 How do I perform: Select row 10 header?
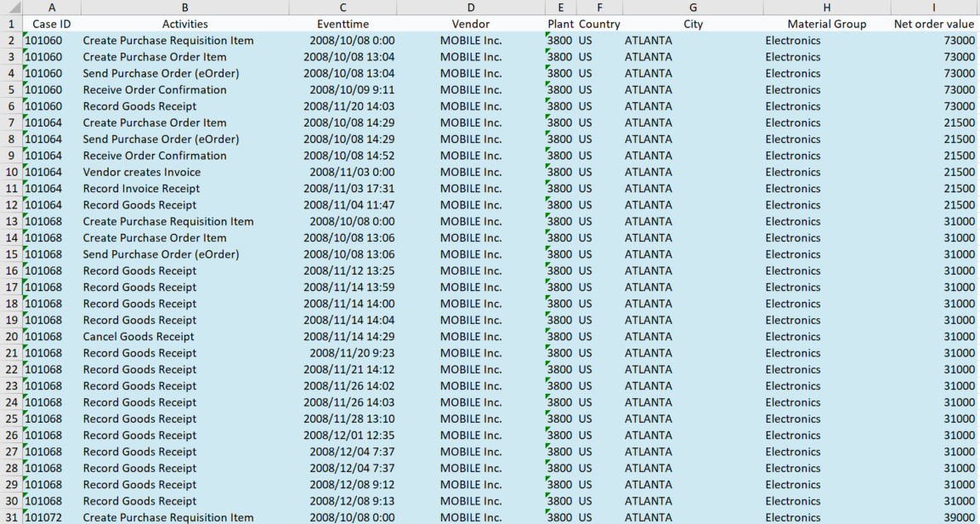pos(11,172)
